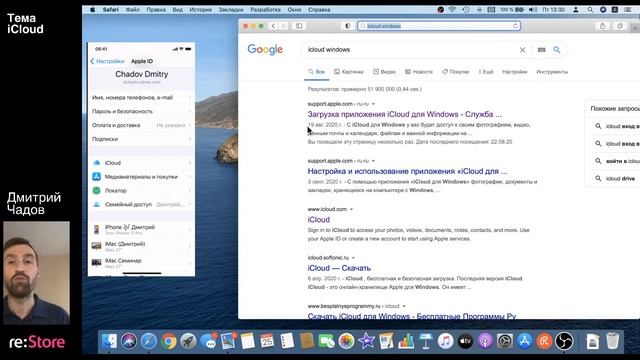The height and width of the screenshot is (360, 640).
Task: Switch to Новости results tab
Action: pyautogui.click(x=419, y=72)
